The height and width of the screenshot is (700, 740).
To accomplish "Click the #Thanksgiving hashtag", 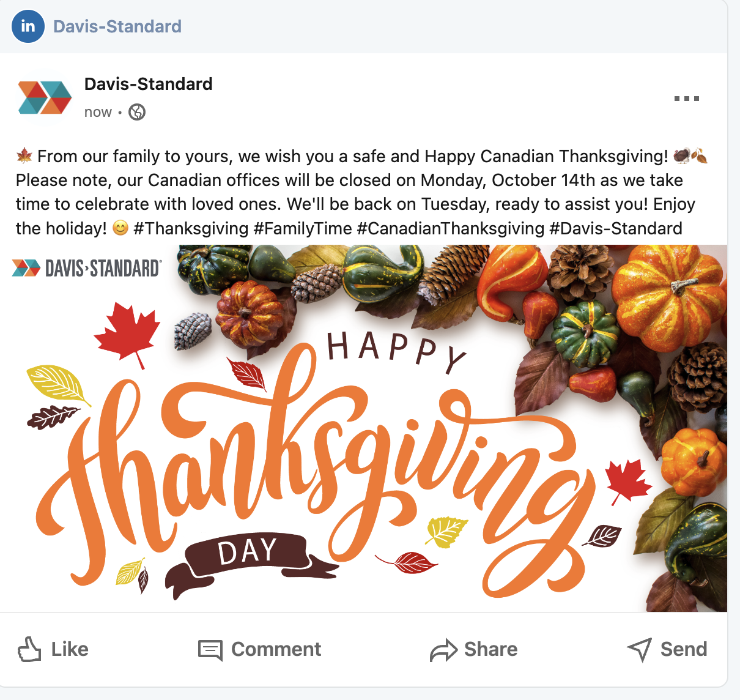I will click(x=191, y=228).
